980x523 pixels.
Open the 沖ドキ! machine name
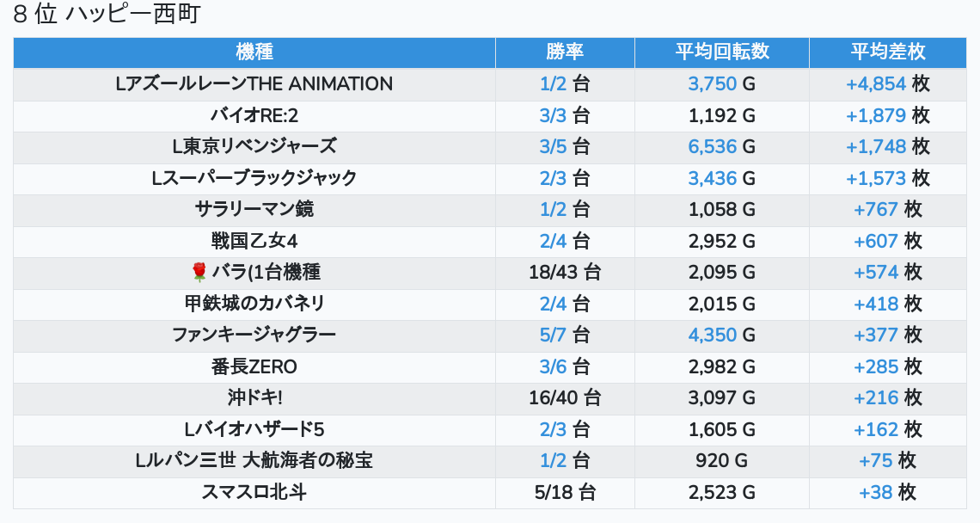pos(254,398)
